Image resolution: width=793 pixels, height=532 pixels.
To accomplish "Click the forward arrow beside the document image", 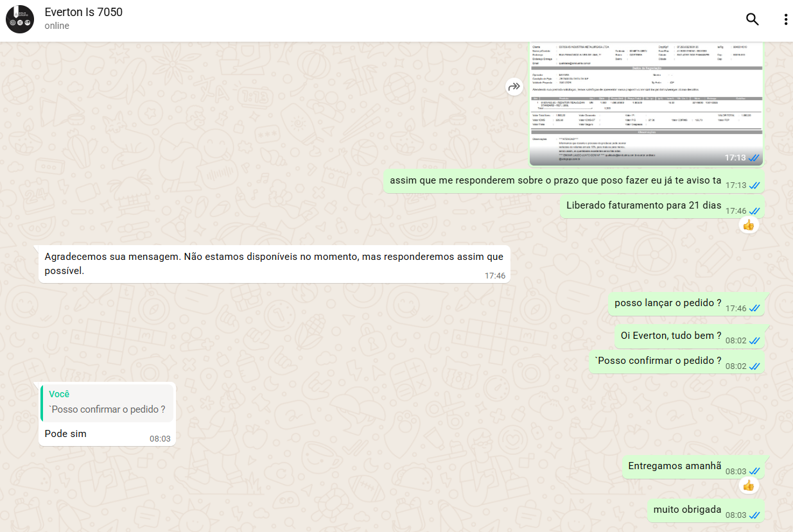I will (514, 87).
